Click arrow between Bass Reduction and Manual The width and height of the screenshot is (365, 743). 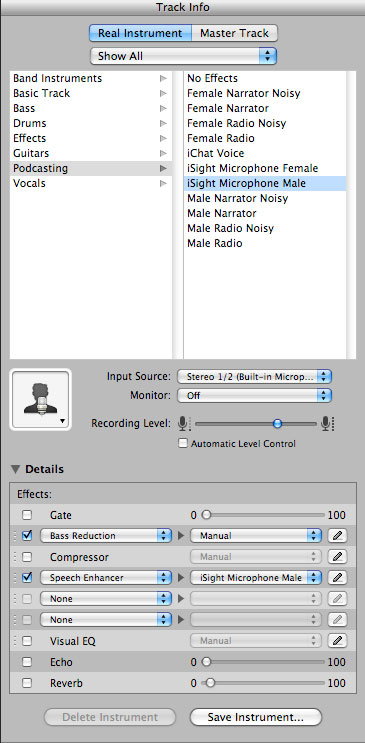[x=180, y=536]
